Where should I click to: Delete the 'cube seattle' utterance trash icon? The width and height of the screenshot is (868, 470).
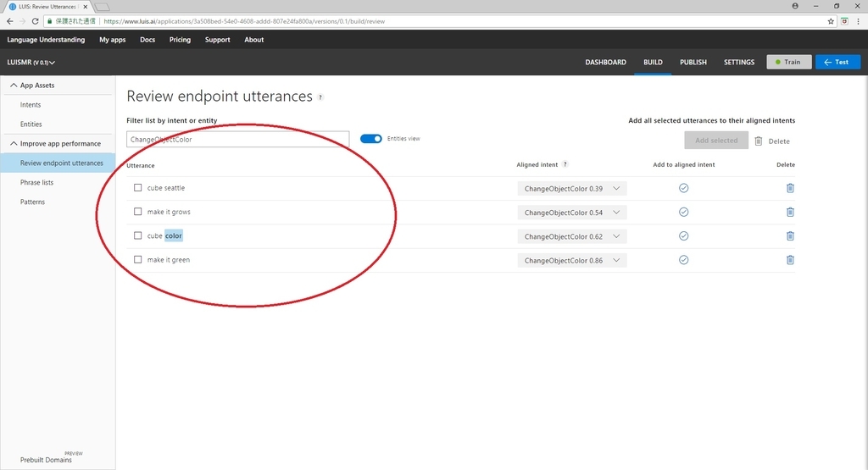pyautogui.click(x=790, y=188)
